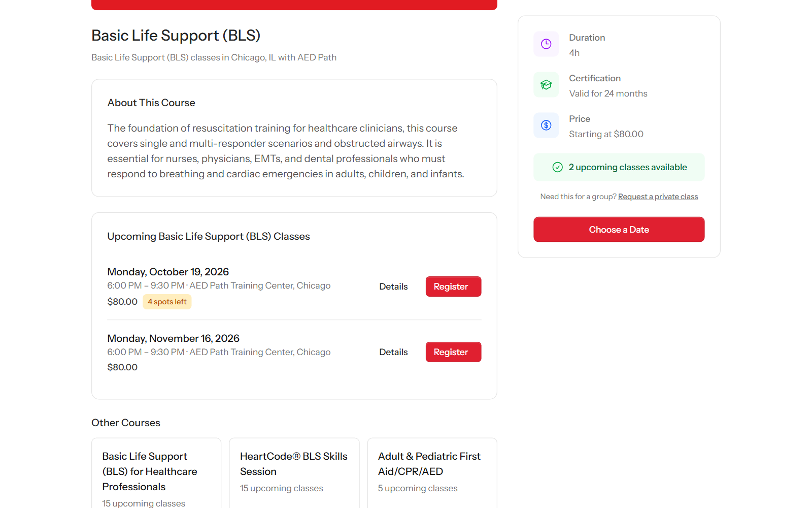Open the Adult & Pediatric First Aid/CPR/AED card
This screenshot has height=508, width=812.
(432, 473)
